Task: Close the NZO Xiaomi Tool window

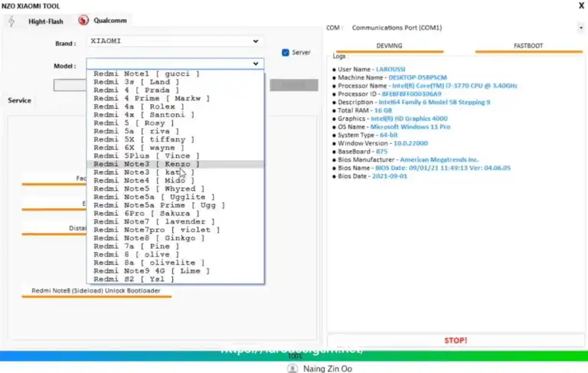Action: tap(580, 6)
